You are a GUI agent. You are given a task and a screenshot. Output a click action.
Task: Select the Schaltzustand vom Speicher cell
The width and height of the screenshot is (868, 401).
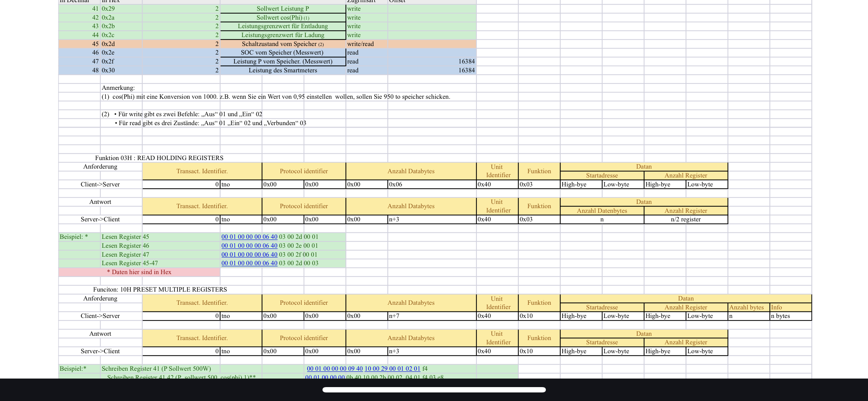click(x=283, y=44)
